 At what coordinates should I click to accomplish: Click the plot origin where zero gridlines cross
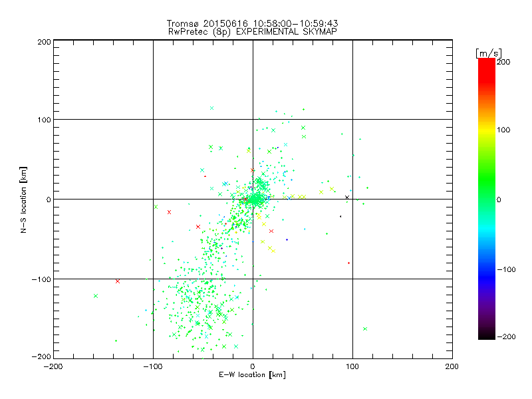[253, 199]
